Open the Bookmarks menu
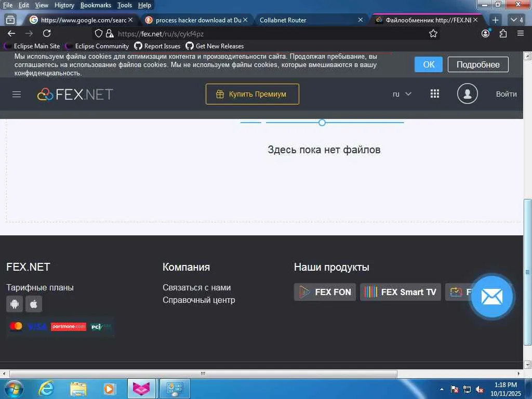 coord(96,5)
